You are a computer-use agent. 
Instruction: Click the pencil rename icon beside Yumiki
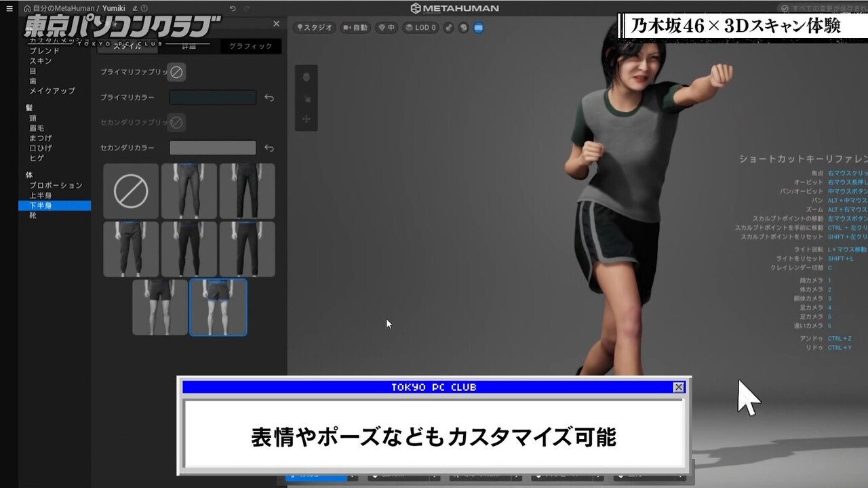134,8
